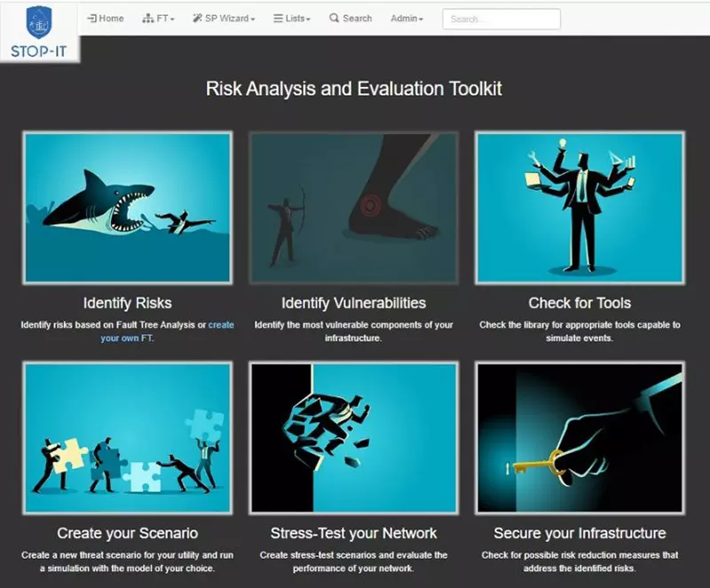The height and width of the screenshot is (588, 710).
Task: Go to the Home page
Action: [106, 18]
